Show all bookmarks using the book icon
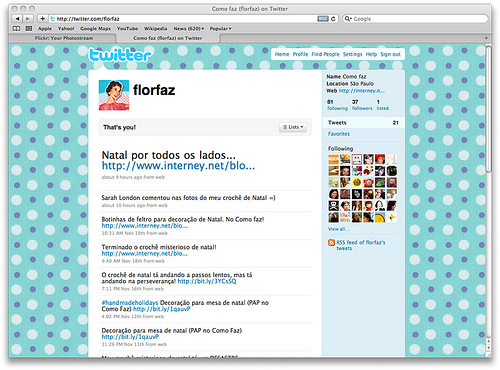This screenshot has width=500, height=370. [16, 29]
